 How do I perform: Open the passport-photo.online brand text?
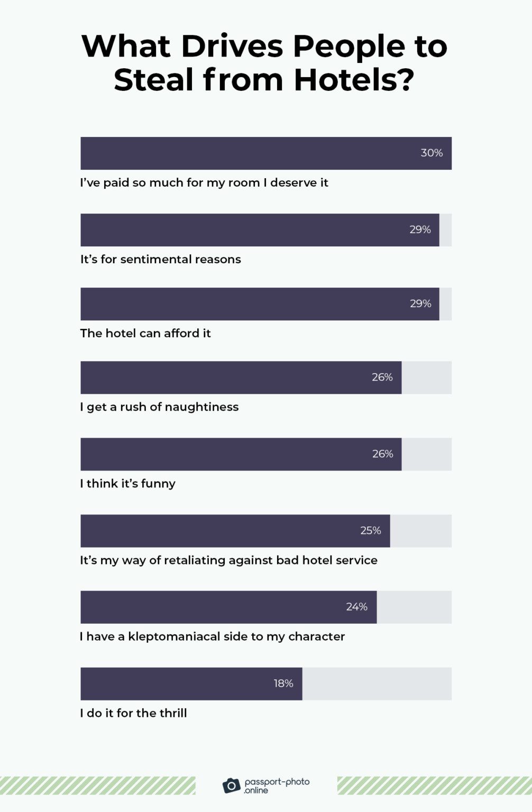click(x=277, y=786)
